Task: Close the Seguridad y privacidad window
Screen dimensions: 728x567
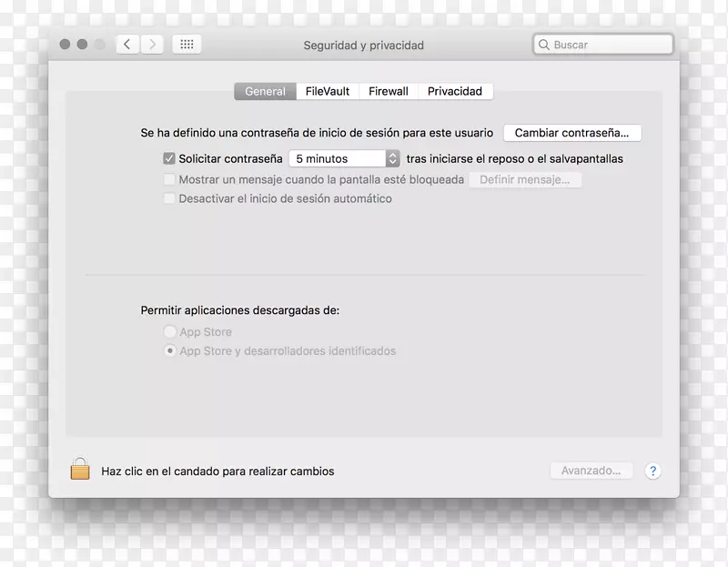Action: point(65,45)
